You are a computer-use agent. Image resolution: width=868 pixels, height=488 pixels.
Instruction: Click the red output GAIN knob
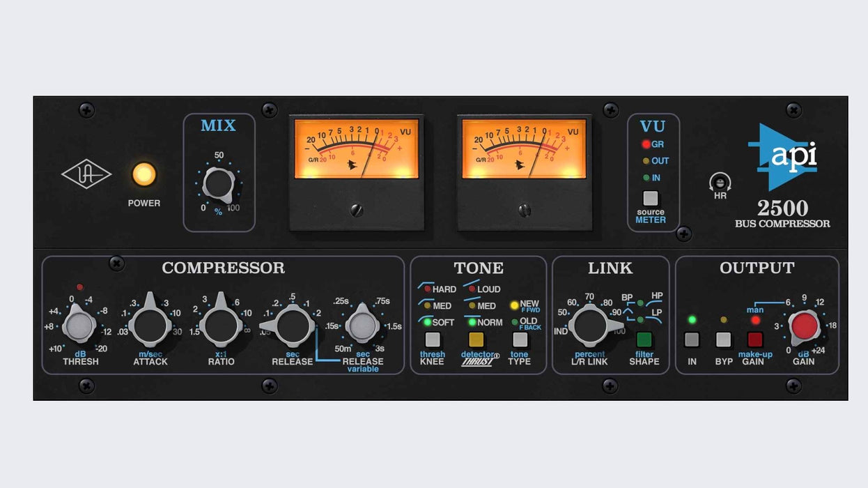click(x=804, y=326)
